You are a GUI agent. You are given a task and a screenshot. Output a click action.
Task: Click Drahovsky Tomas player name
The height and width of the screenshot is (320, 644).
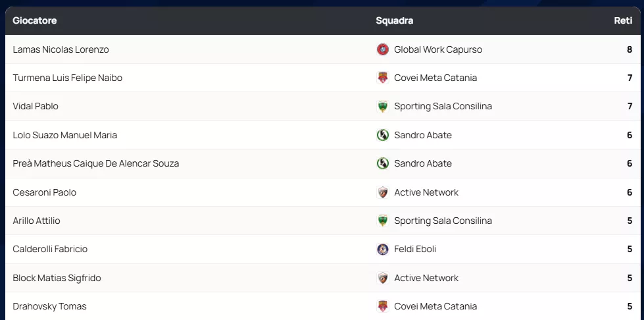[x=49, y=306]
